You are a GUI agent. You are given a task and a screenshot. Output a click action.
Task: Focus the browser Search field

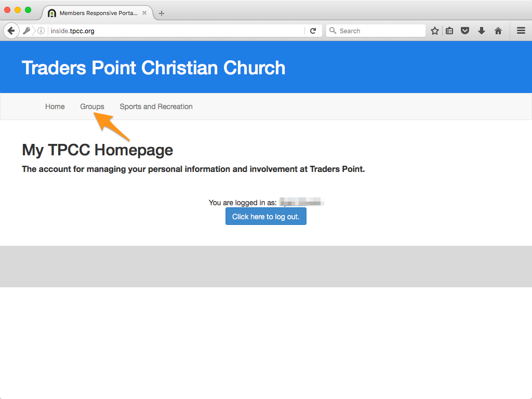(x=376, y=31)
